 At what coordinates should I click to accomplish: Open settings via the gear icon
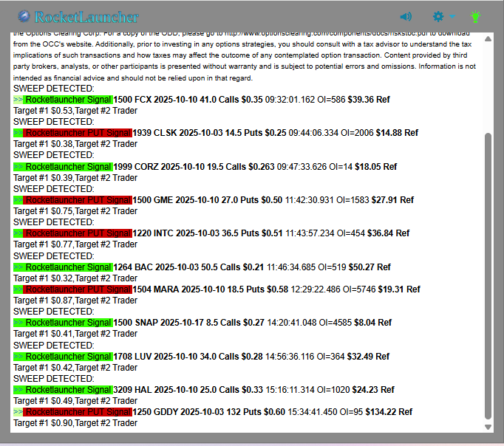point(439,16)
